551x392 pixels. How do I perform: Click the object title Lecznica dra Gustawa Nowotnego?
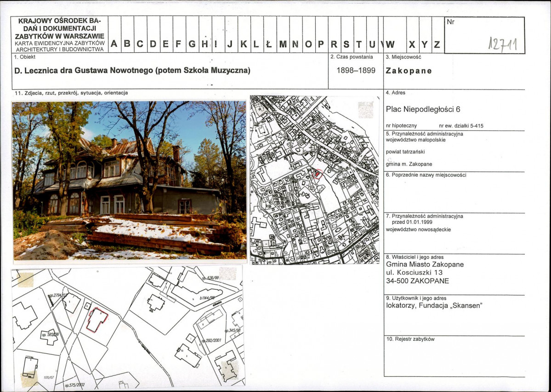point(132,71)
